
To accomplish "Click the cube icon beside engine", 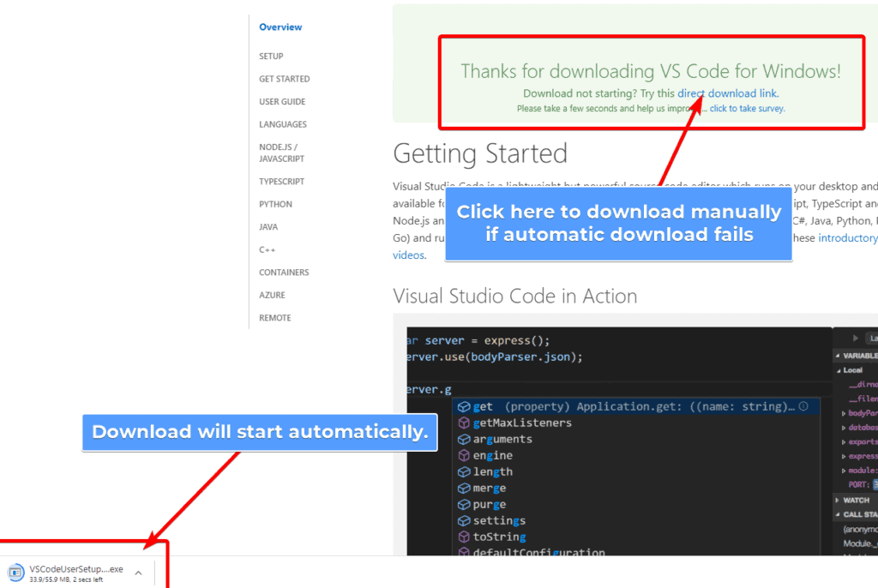I will point(464,455).
